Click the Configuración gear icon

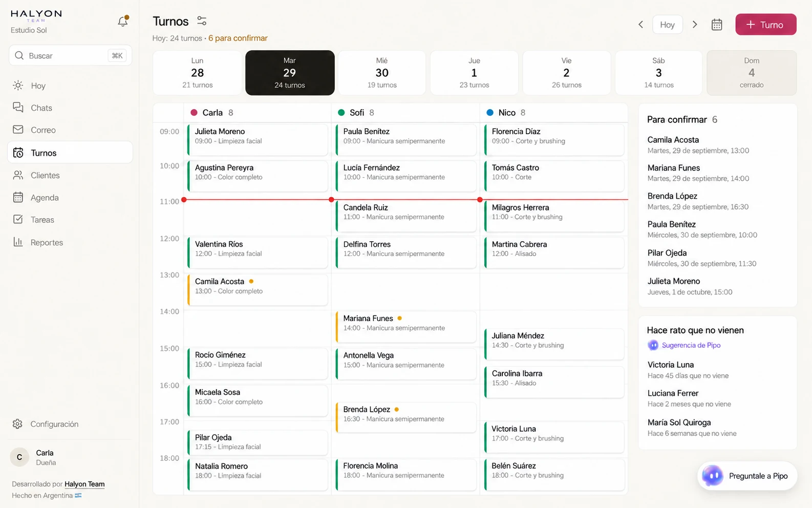[17, 424]
